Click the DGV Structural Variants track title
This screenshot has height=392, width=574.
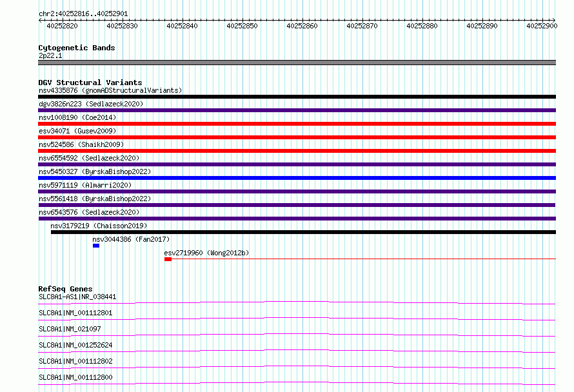(90, 83)
